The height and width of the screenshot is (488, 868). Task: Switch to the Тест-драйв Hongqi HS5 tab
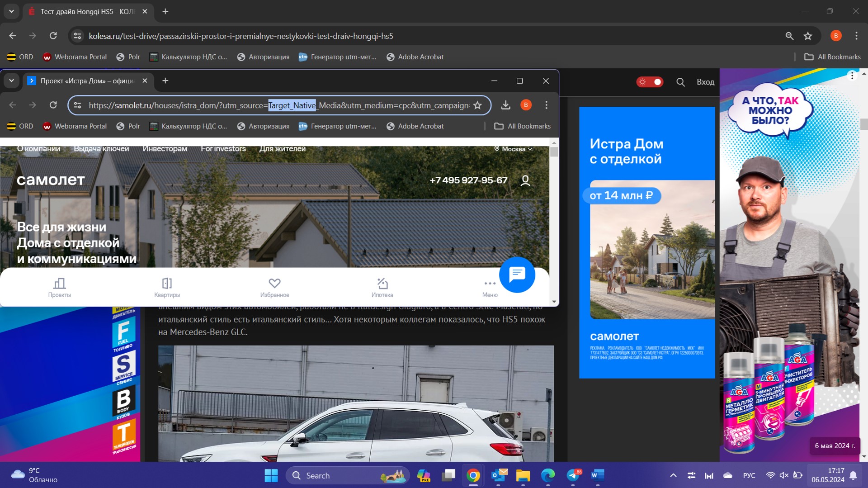coord(88,11)
